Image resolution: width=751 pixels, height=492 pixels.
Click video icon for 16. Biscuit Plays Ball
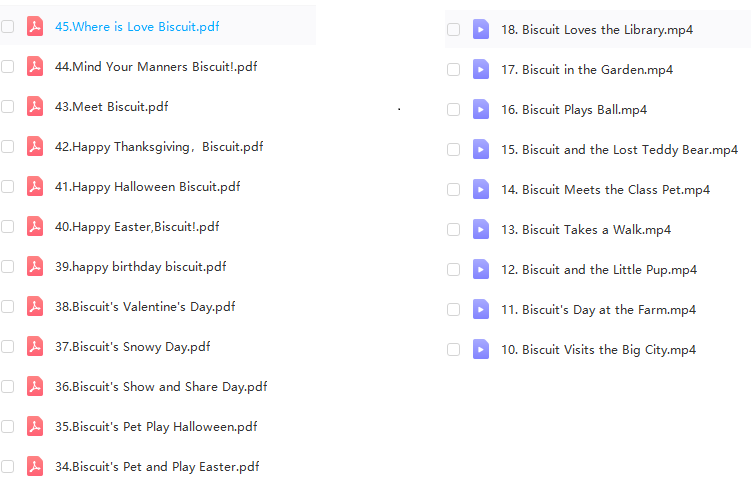click(x=481, y=109)
